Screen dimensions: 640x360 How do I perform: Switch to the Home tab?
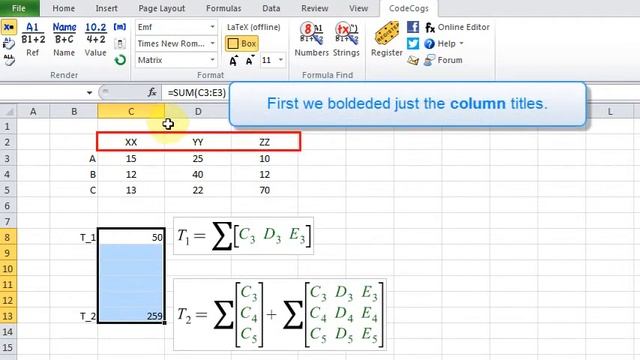point(64,8)
